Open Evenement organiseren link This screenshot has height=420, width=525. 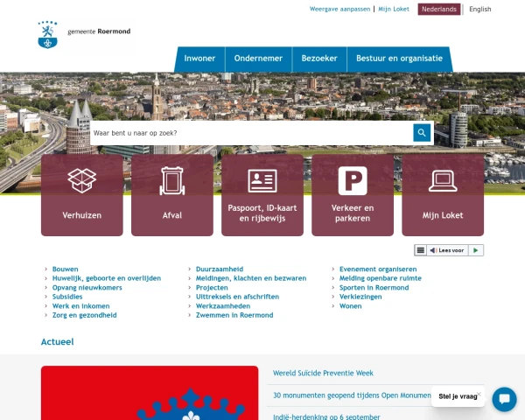pyautogui.click(x=378, y=269)
